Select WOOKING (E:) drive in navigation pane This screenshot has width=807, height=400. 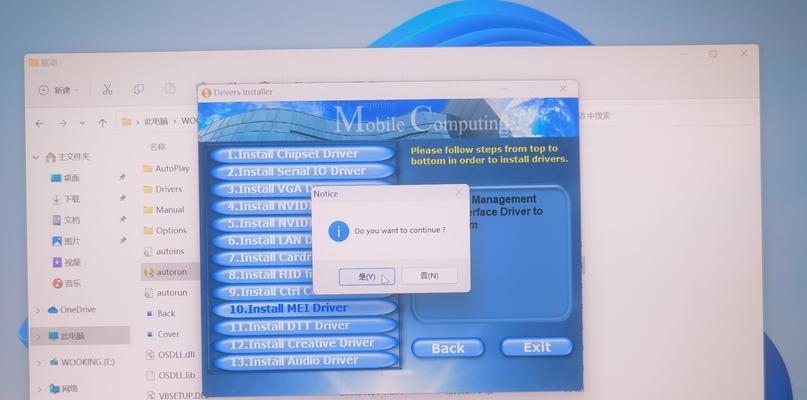[x=82, y=362]
